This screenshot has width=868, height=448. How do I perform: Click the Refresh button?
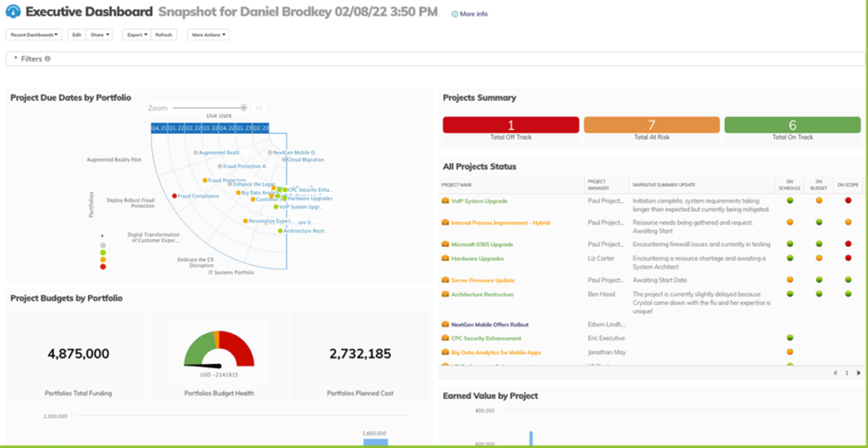click(164, 35)
